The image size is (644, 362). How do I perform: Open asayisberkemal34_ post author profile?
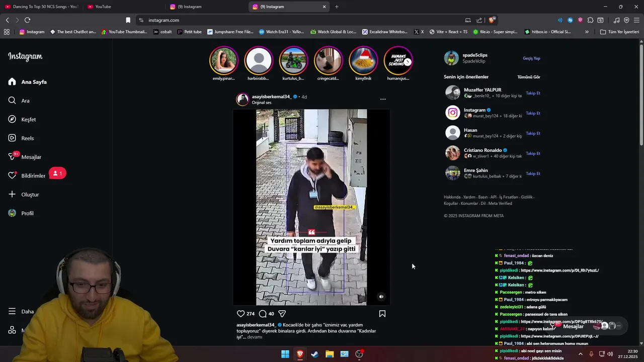pyautogui.click(x=271, y=97)
